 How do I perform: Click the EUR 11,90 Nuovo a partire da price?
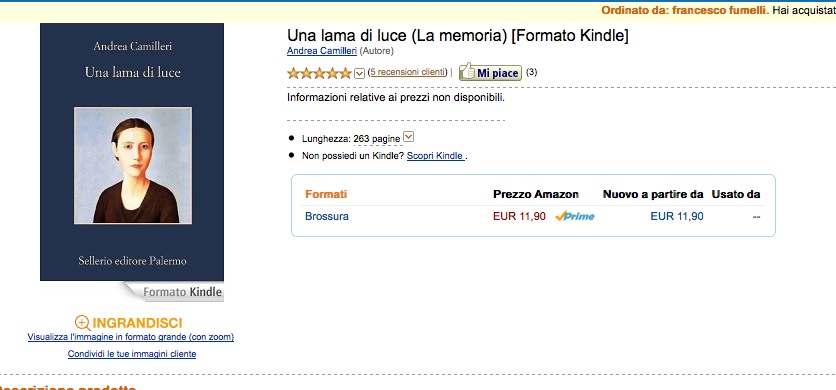click(677, 216)
